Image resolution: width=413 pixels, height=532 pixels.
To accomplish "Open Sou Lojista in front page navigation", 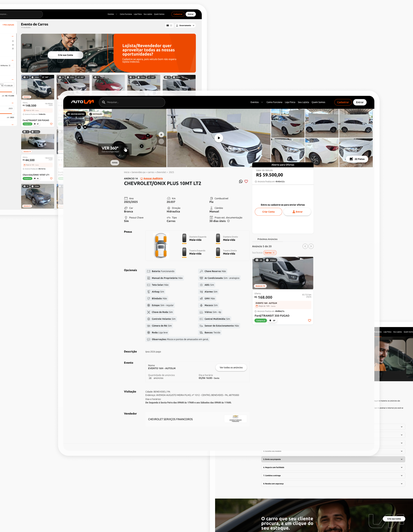I will tap(303, 102).
